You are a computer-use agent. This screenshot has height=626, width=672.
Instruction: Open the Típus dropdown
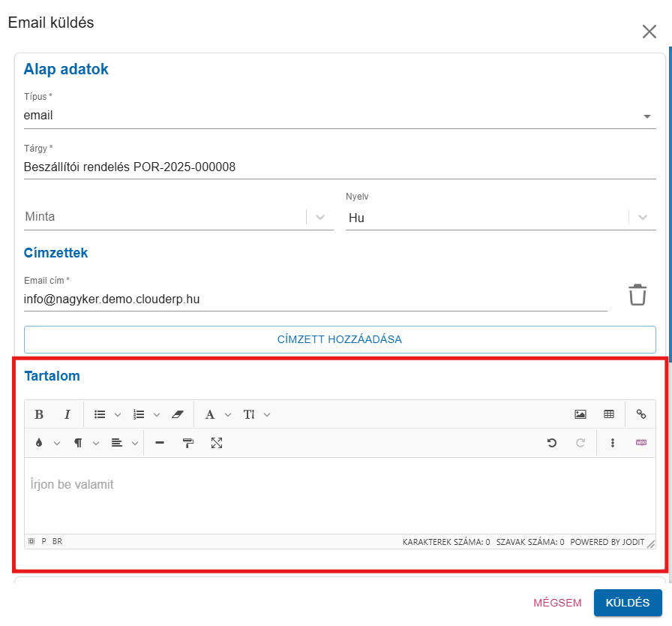coord(646,116)
